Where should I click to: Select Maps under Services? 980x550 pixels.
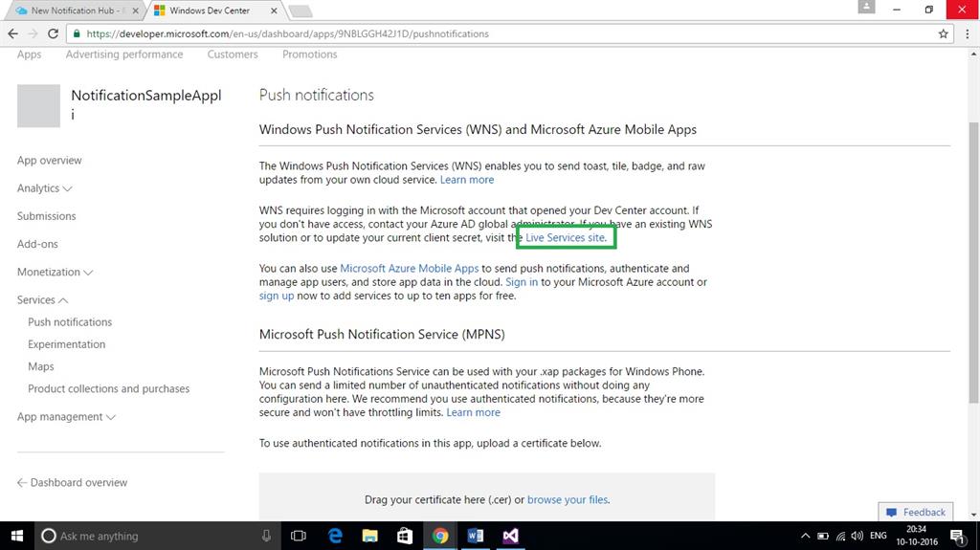point(40,367)
